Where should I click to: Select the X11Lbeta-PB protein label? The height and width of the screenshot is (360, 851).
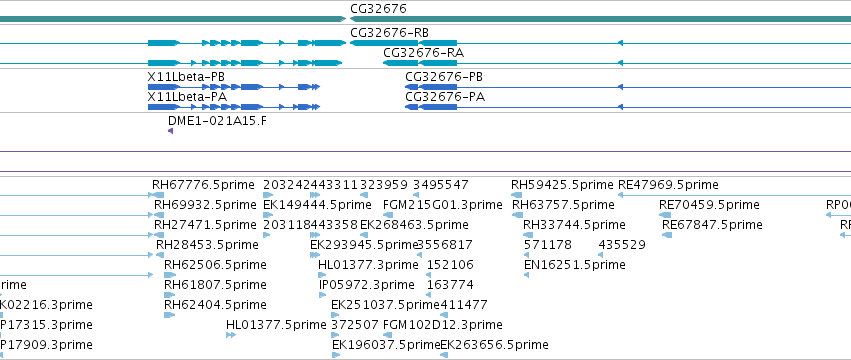[186, 77]
